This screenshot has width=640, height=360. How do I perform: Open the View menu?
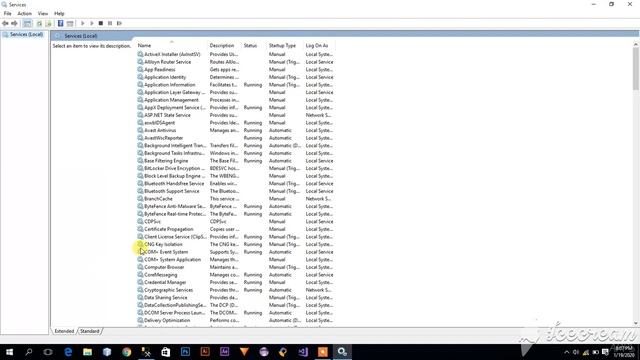coord(42,13)
